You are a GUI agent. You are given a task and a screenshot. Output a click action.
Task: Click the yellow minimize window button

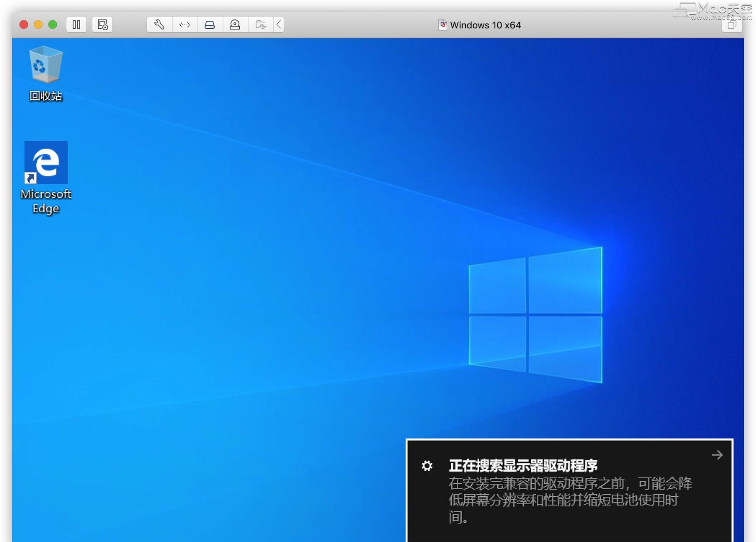click(x=38, y=25)
